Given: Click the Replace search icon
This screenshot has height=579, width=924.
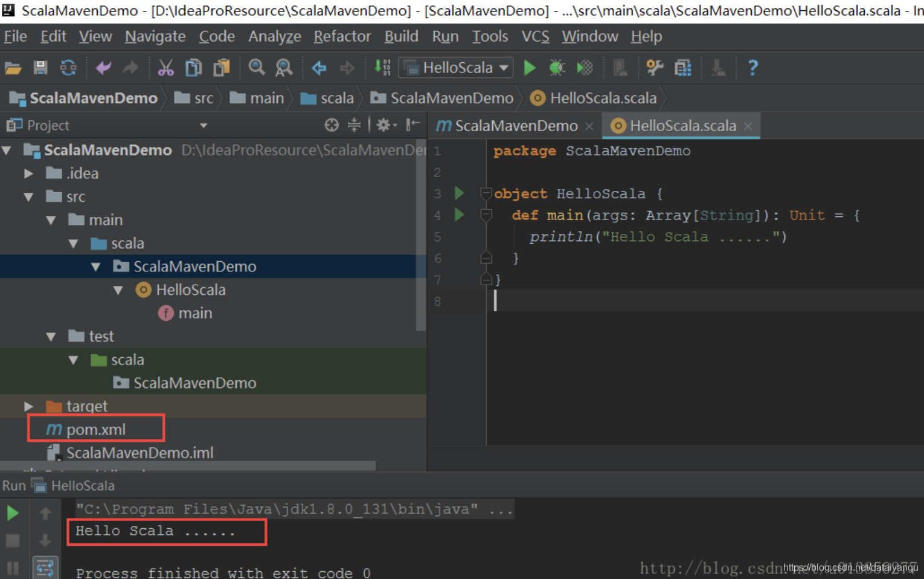Looking at the screenshot, I should point(284,68).
